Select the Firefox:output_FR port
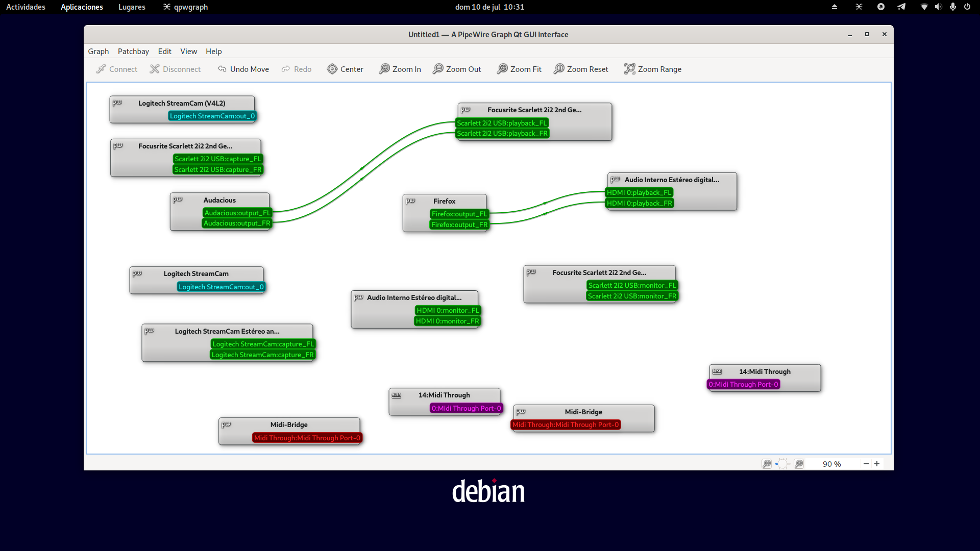 [x=459, y=224]
